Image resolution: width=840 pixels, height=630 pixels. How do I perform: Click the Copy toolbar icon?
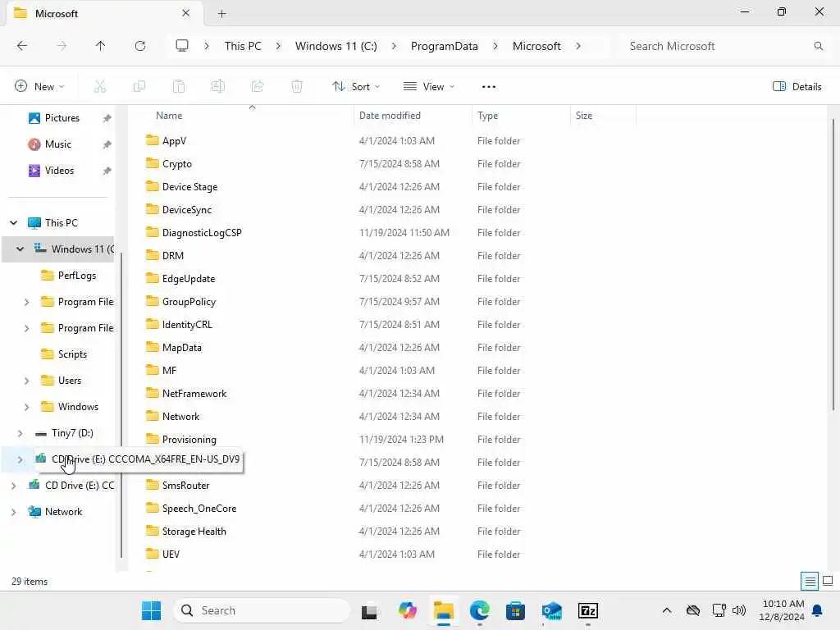click(139, 86)
